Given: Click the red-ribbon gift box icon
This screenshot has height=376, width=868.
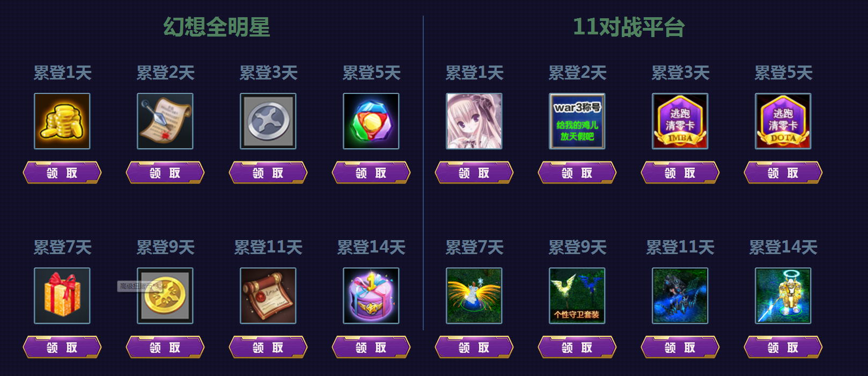Looking at the screenshot, I should tap(62, 295).
